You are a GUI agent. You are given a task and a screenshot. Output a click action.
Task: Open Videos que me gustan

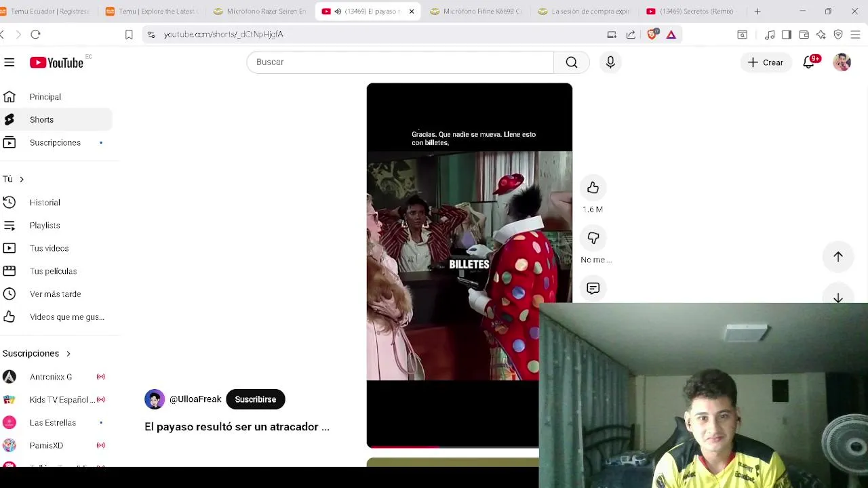tap(56, 317)
